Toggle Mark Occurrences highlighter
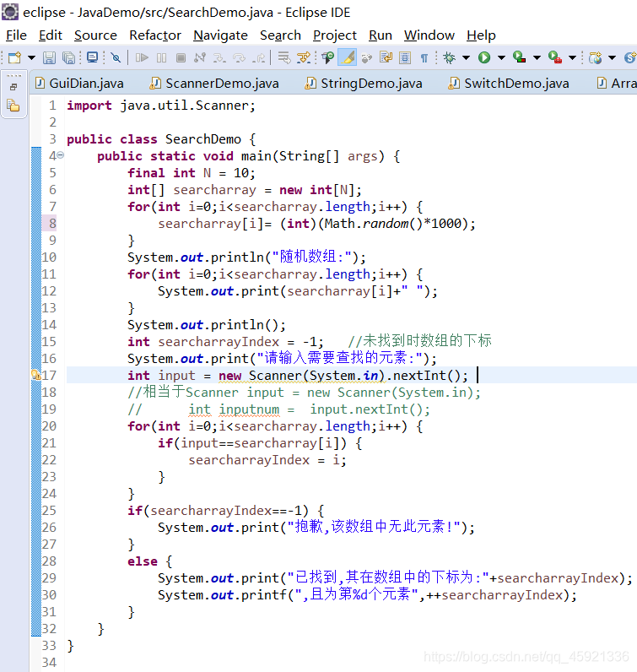 [348, 57]
